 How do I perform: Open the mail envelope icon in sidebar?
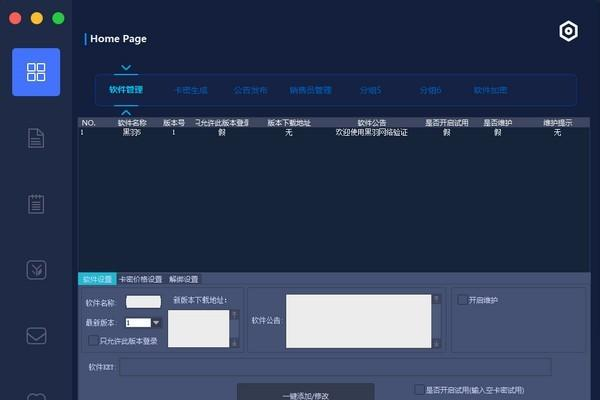[x=36, y=336]
